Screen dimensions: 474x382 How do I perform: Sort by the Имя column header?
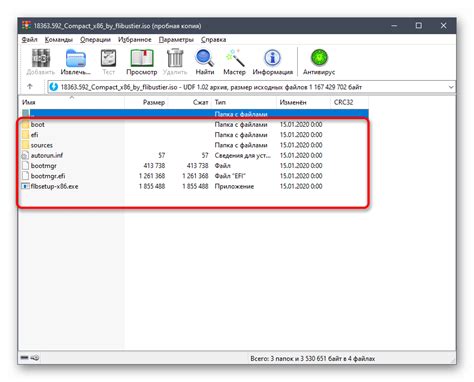[x=72, y=102]
